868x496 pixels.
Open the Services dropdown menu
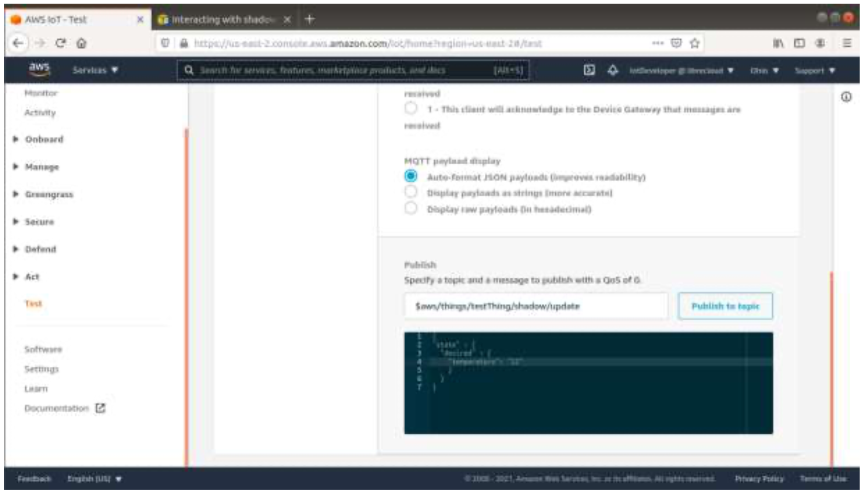(x=95, y=70)
